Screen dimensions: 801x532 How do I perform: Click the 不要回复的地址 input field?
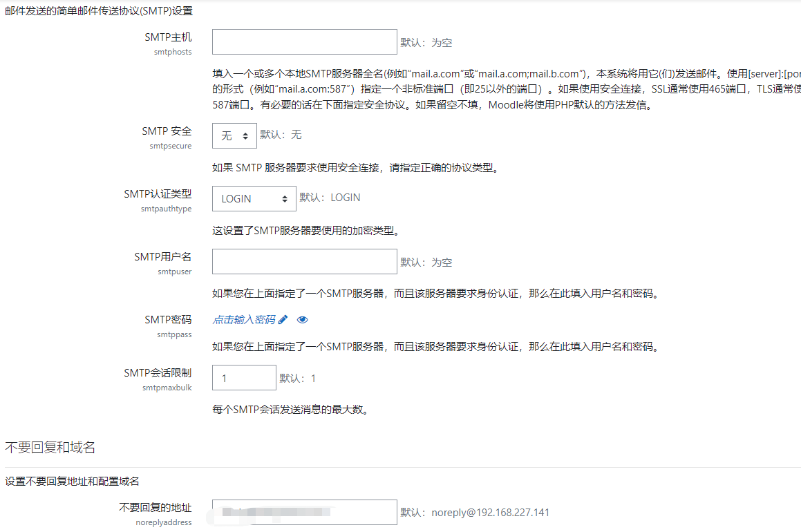coord(304,512)
